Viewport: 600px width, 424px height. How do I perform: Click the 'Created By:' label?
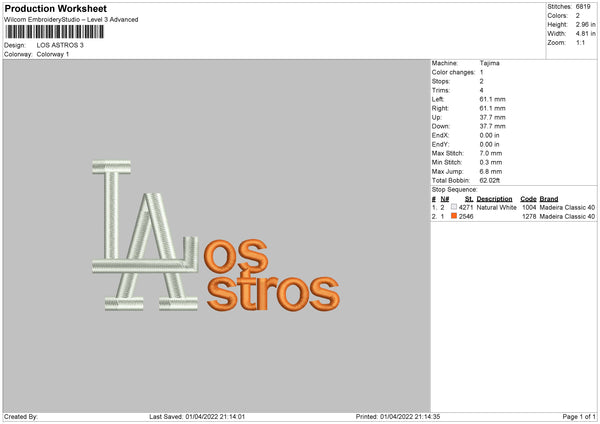[21, 416]
